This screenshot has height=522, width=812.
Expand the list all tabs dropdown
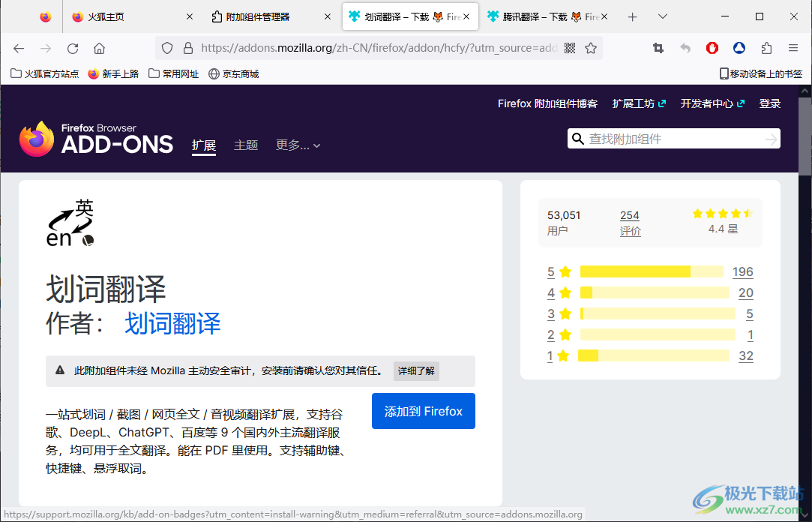point(662,16)
